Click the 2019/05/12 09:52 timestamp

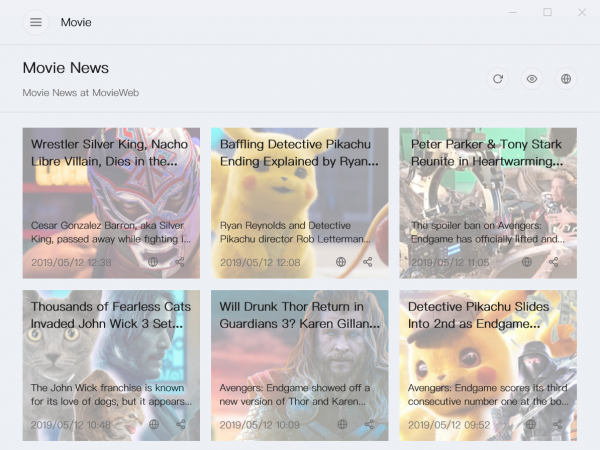(449, 425)
